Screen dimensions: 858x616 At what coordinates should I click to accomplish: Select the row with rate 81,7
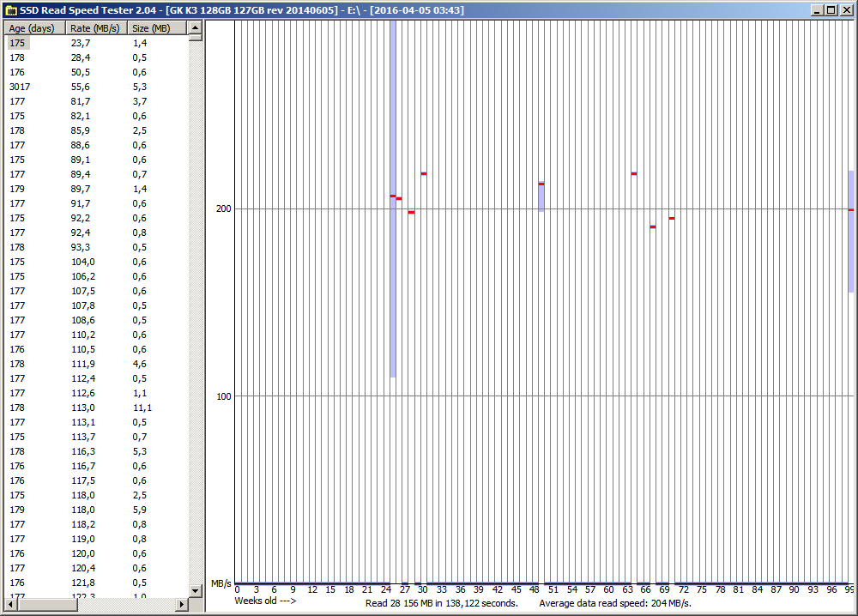click(96, 101)
